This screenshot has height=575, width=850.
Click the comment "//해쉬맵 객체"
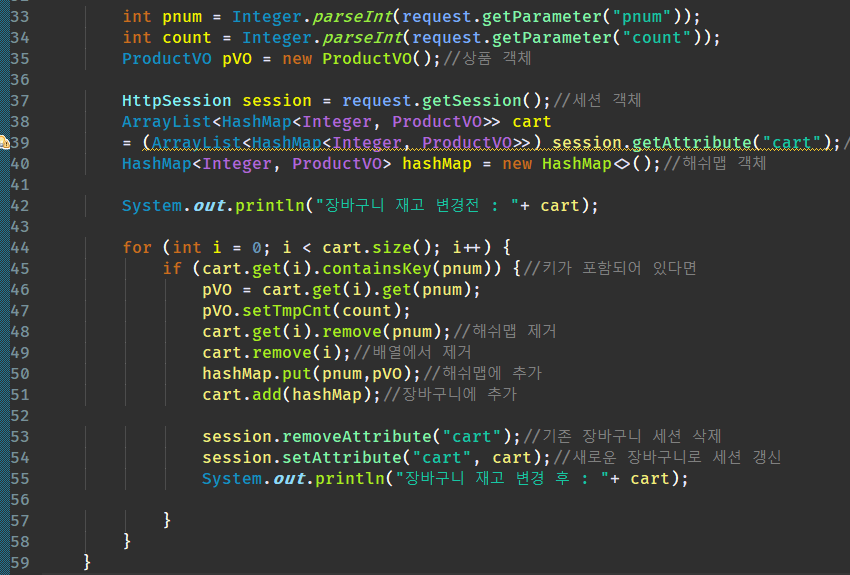click(714, 163)
